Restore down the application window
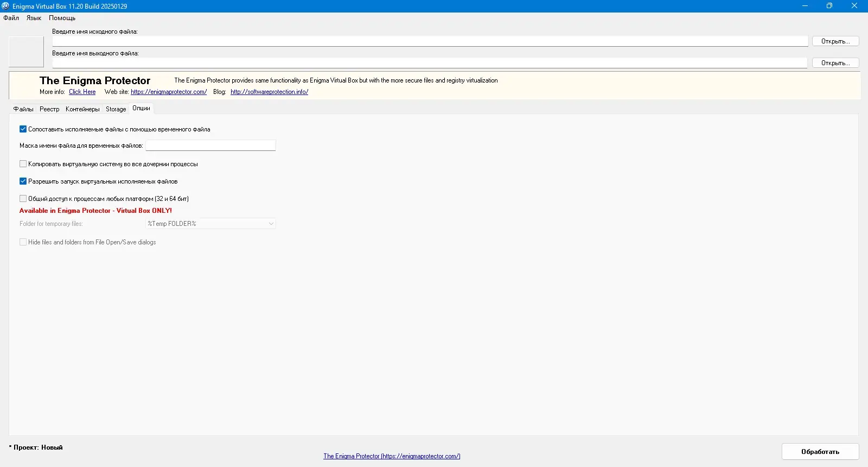Viewport: 868px width, 467px height. [829, 6]
